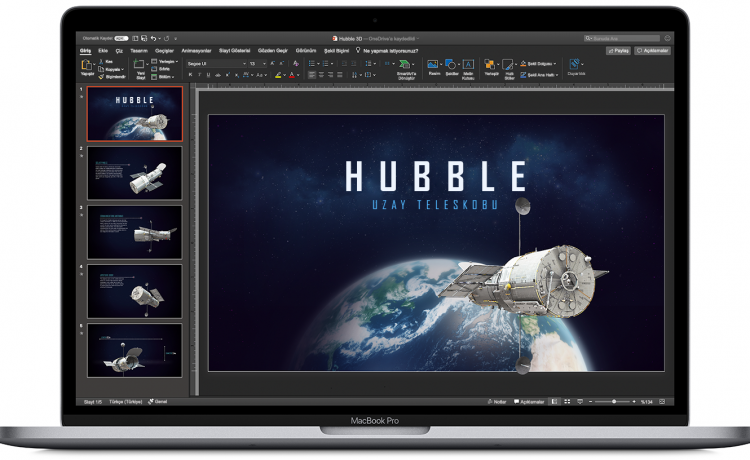Toggle underline formatting

(x=209, y=75)
